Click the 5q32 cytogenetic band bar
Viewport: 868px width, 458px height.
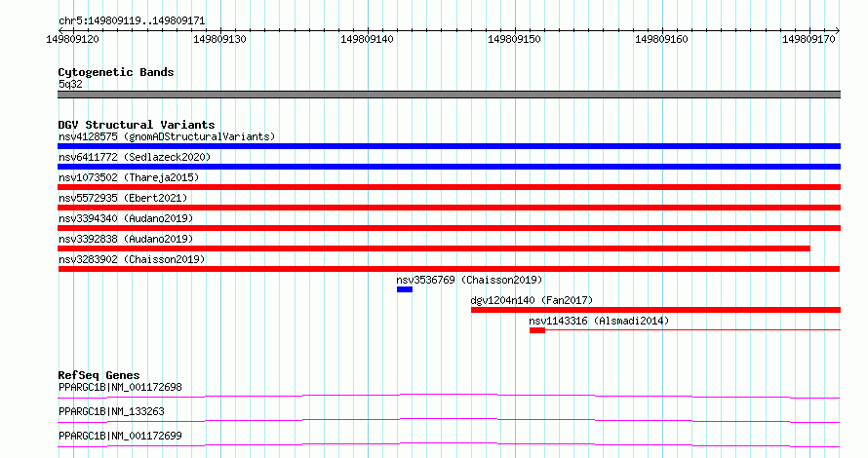click(x=449, y=95)
